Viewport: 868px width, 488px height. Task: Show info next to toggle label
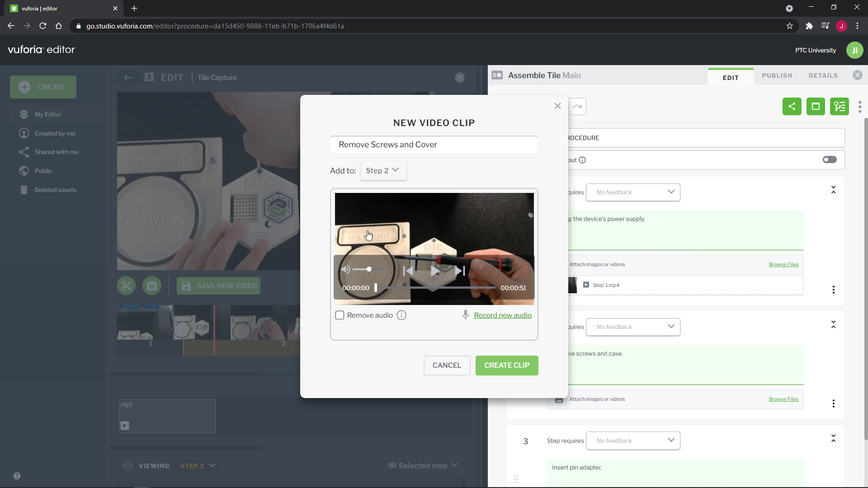[582, 160]
